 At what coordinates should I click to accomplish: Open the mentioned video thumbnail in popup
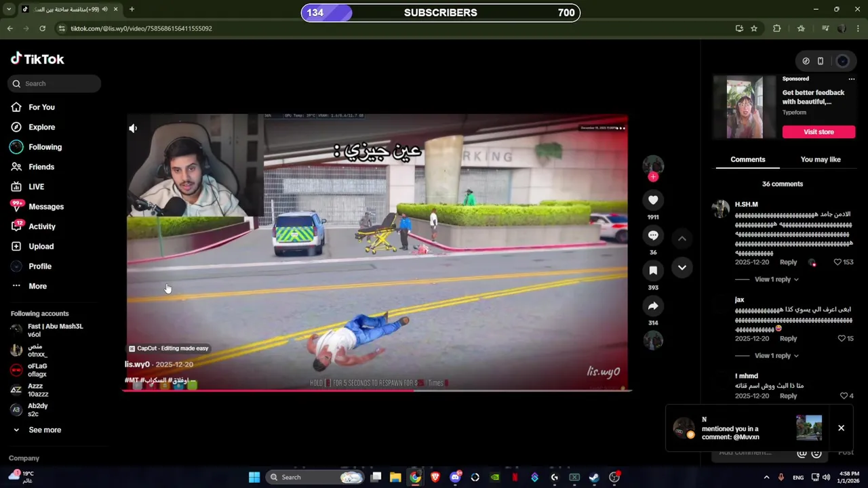tap(808, 428)
